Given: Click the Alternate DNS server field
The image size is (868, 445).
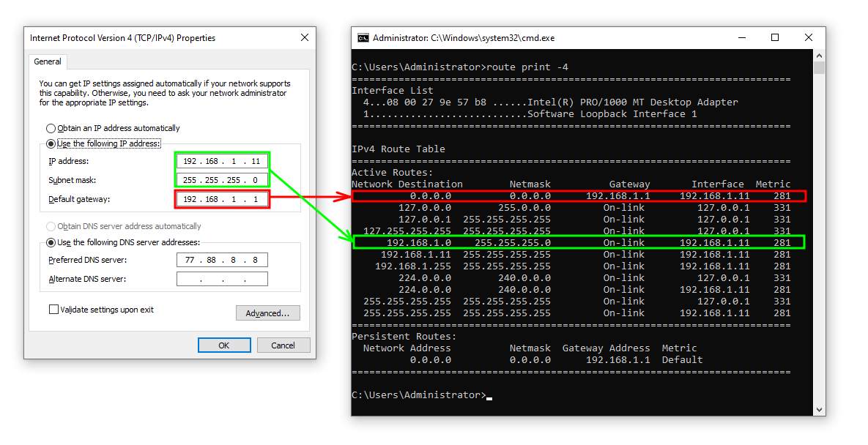Looking at the screenshot, I should (x=222, y=279).
